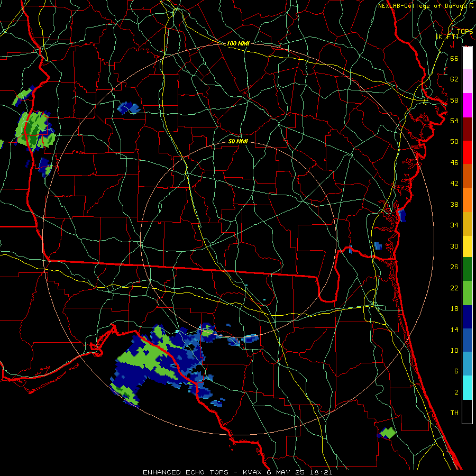Click the yellow 34 kft legend swatch
Screen dimensions: 476x476
(x=467, y=246)
